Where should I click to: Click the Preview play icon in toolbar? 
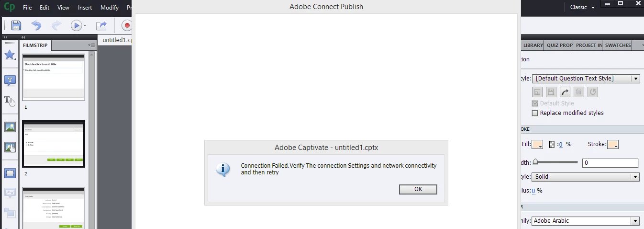(76, 25)
